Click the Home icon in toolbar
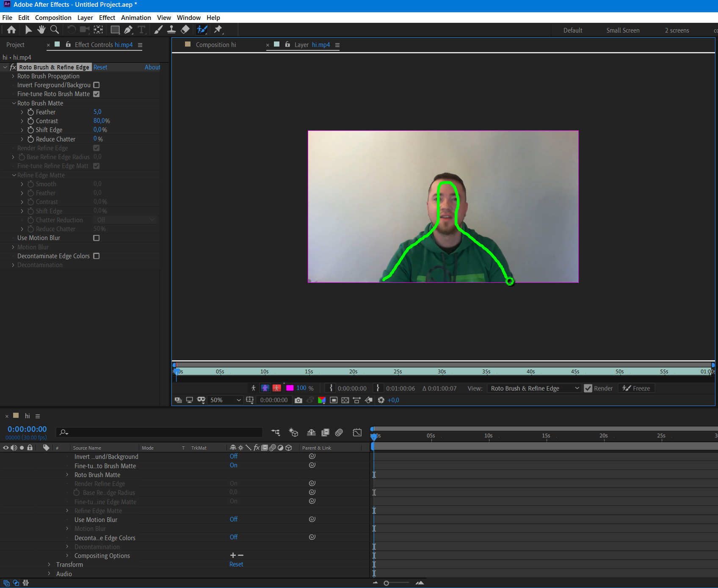This screenshot has width=718, height=588. point(11,30)
